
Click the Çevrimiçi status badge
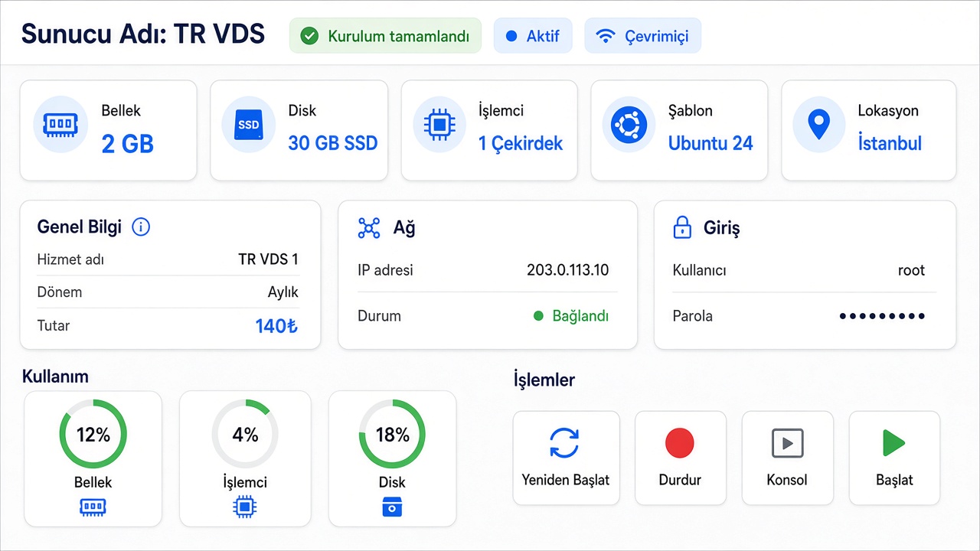point(642,36)
